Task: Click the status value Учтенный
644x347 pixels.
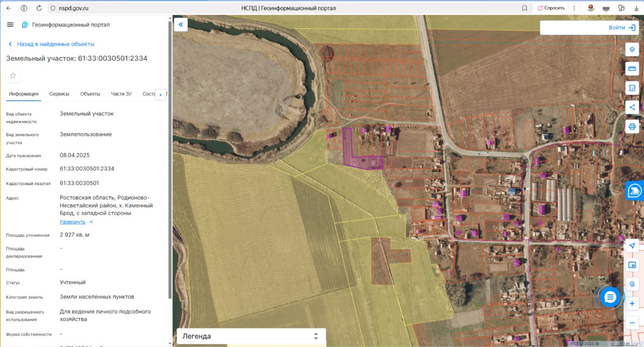Action: tap(72, 282)
